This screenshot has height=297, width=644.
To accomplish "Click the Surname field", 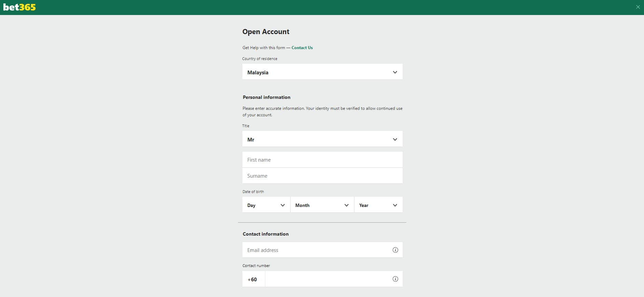I will pyautogui.click(x=322, y=176).
